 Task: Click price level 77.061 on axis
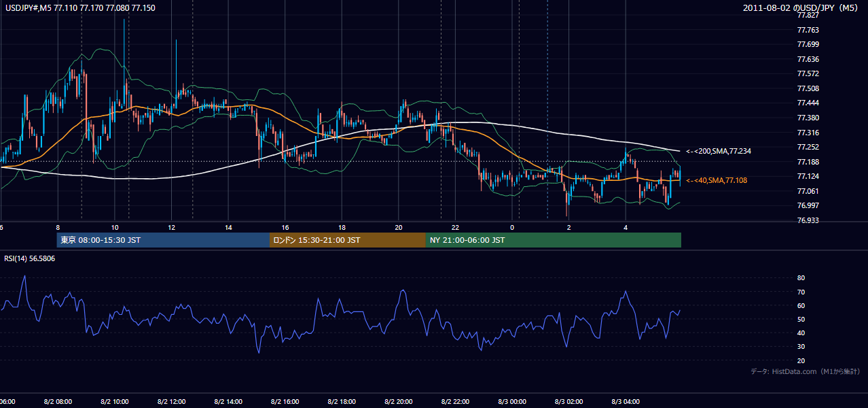pos(810,191)
